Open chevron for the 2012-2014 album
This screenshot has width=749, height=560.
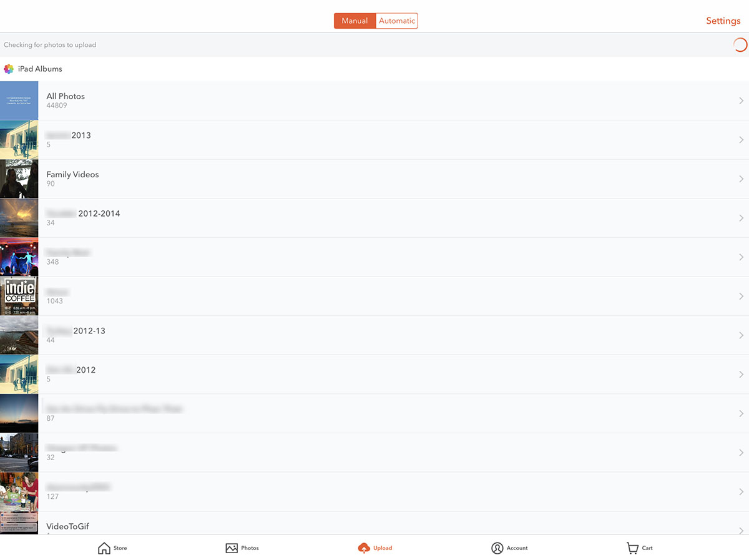[x=741, y=218]
